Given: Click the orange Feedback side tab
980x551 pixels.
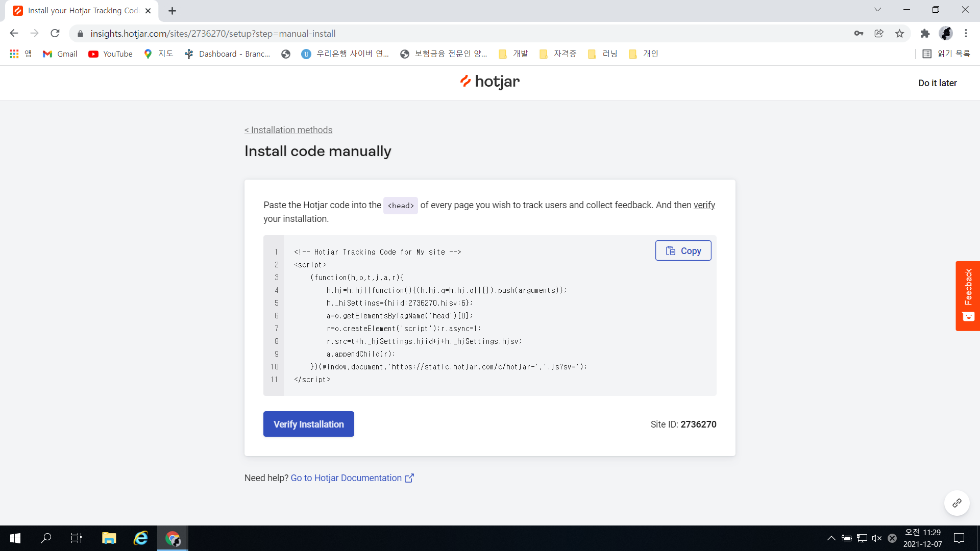Looking at the screenshot, I should tap(967, 295).
